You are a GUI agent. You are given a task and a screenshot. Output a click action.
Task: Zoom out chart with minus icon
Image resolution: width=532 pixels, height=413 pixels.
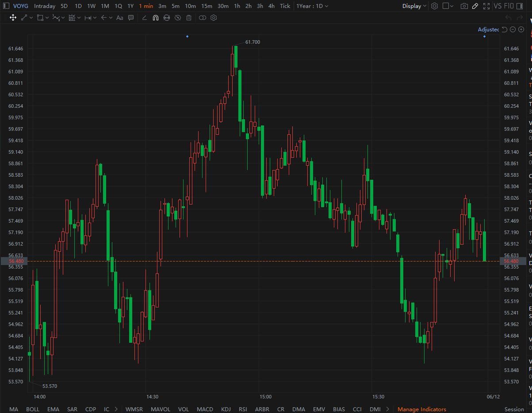click(513, 30)
